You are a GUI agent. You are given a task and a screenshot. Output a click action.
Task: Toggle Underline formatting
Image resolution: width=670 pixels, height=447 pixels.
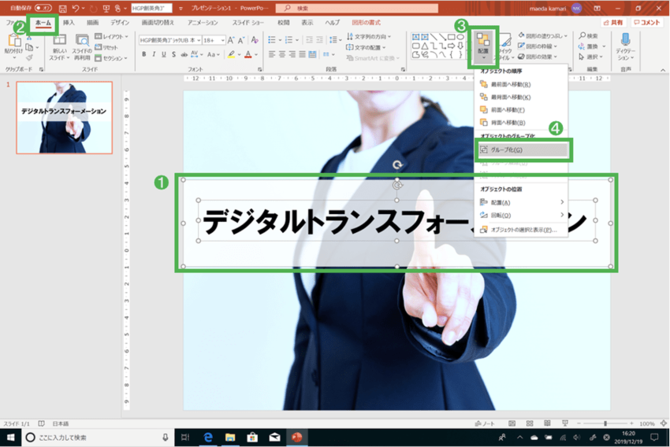tap(164, 54)
